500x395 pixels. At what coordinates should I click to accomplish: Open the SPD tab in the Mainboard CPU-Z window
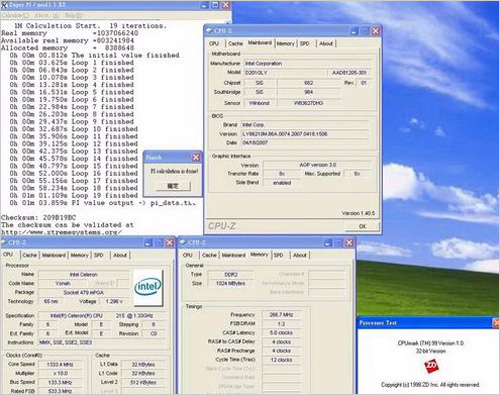click(305, 43)
